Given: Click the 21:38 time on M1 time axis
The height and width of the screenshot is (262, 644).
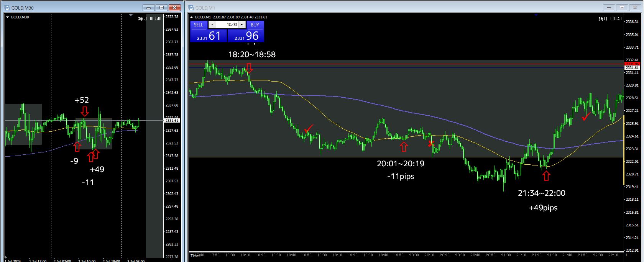Looking at the screenshot, I should tap(552, 255).
